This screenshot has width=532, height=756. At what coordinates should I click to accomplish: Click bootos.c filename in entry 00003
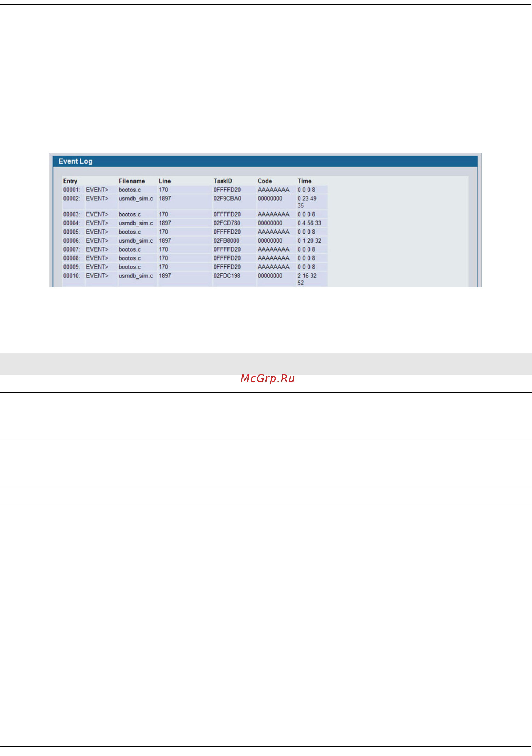click(130, 214)
